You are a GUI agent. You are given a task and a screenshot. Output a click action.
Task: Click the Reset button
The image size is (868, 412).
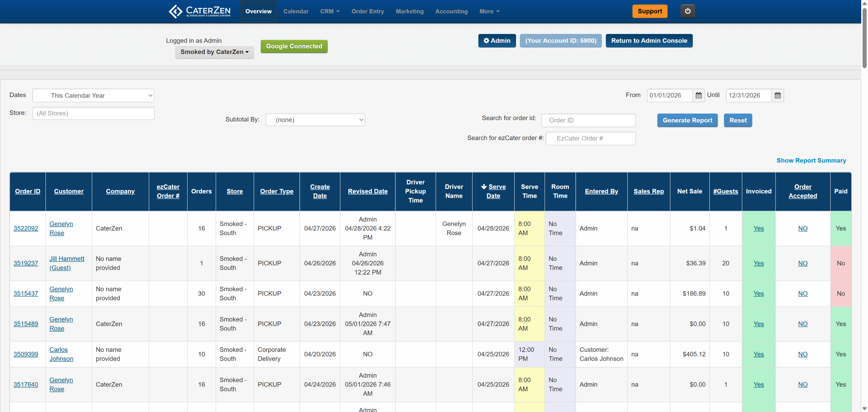(x=738, y=120)
